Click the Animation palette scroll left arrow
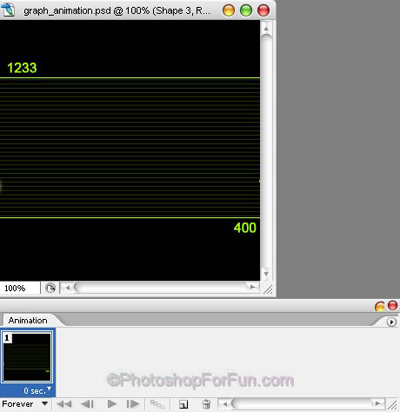Image resolution: width=400 pixels, height=412 pixels. point(225,404)
